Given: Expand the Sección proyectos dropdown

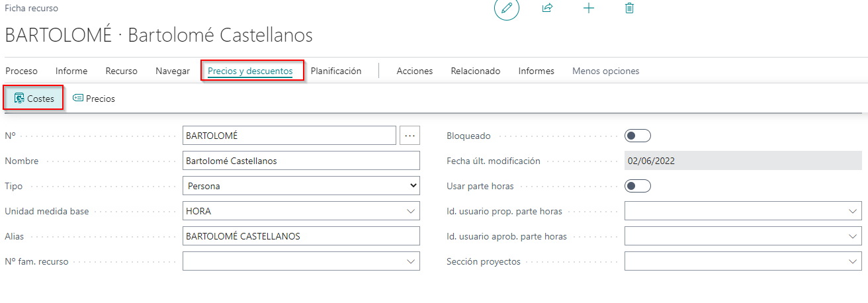Looking at the screenshot, I should point(852,261).
